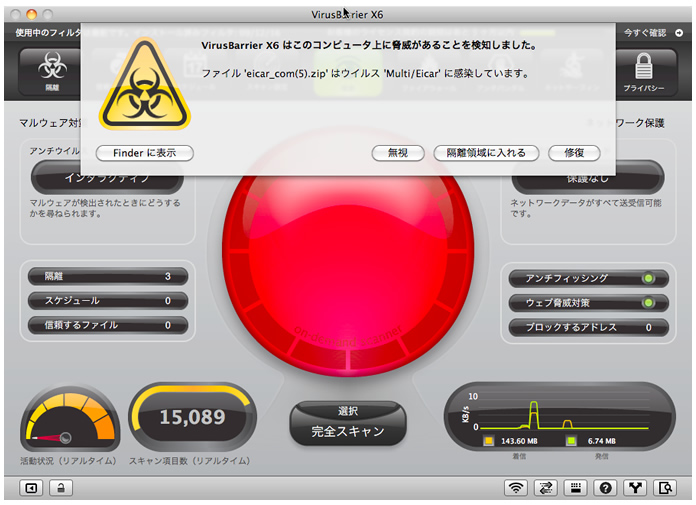Click the 6.74 MB outgoing value
The width and height of the screenshot is (696, 505).
(601, 441)
